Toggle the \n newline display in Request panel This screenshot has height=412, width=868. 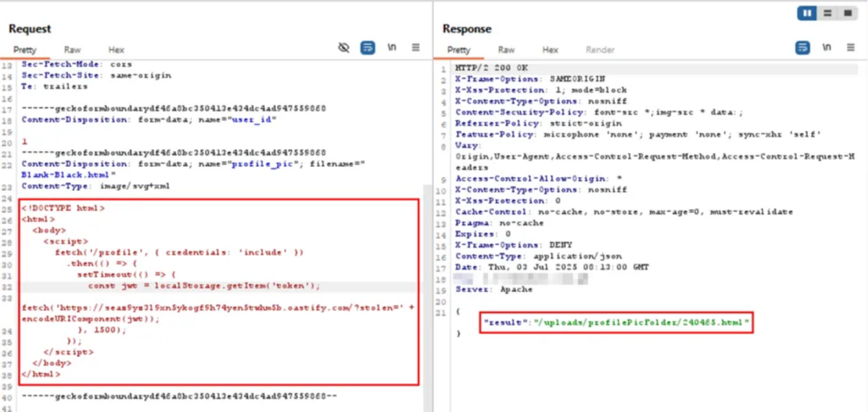tap(392, 48)
